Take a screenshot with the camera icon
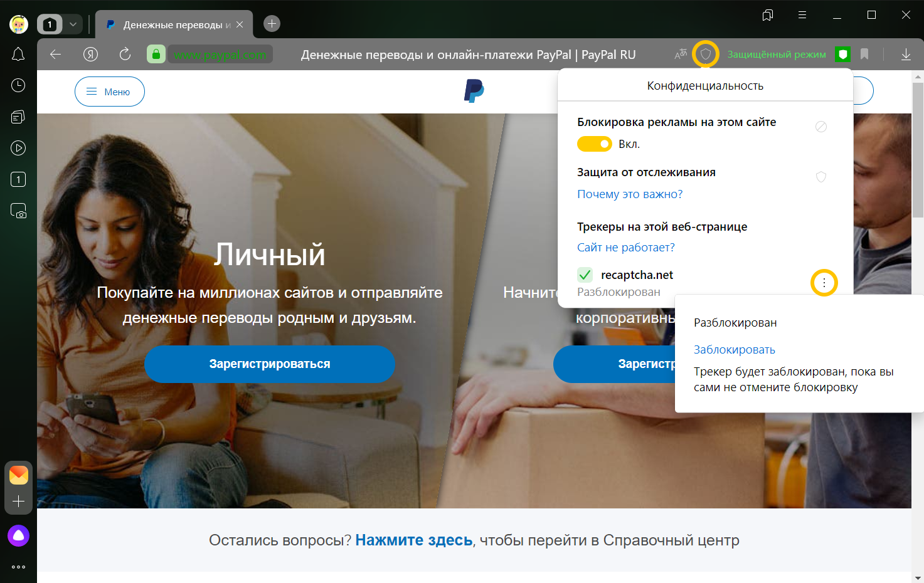Screen dimensions: 924x583 pyautogui.click(x=18, y=211)
